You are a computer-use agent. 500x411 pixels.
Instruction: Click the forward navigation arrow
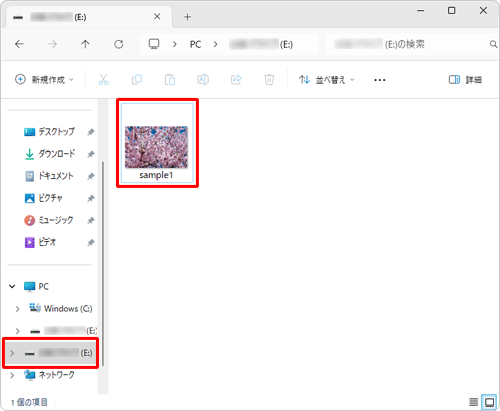pos(52,44)
